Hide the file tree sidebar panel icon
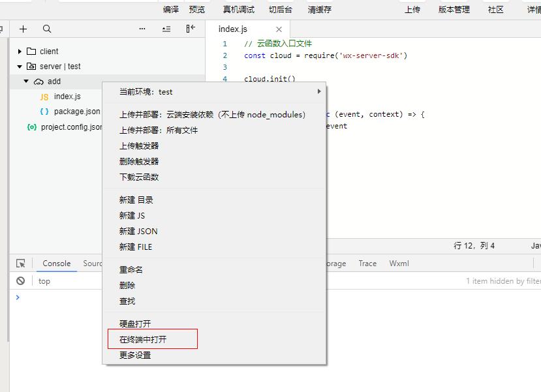541x392 pixels. coord(190,29)
